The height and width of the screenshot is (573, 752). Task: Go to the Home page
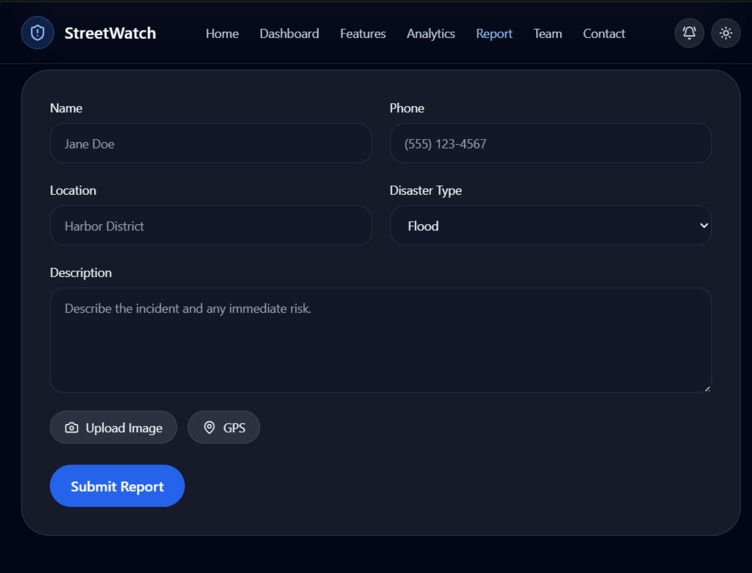click(222, 34)
